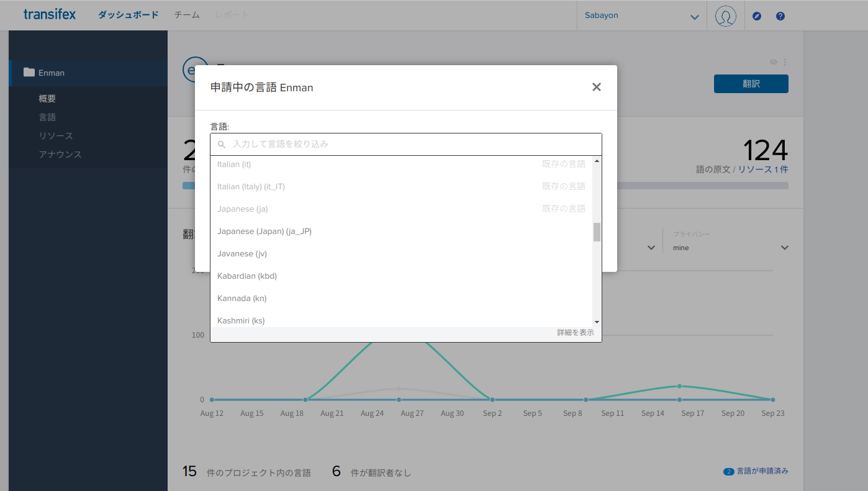Choose Javanese (jv) language option
This screenshot has width=868, height=491.
pyautogui.click(x=242, y=254)
